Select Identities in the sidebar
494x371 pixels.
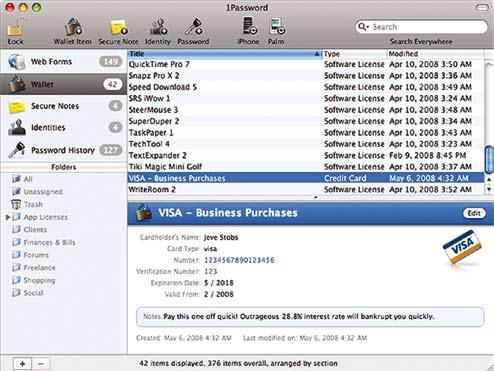[x=63, y=128]
